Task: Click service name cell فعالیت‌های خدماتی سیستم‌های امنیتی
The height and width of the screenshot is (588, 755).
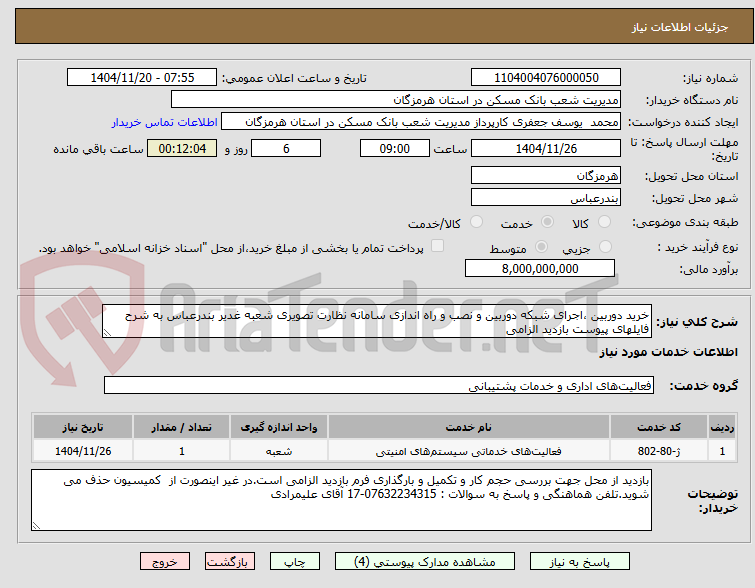Action: pos(469,451)
